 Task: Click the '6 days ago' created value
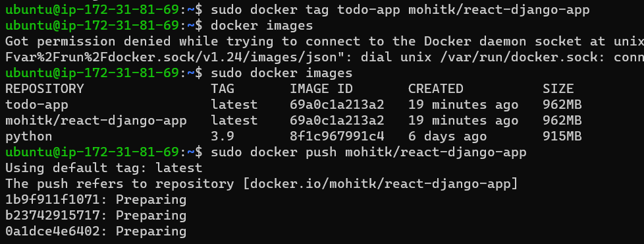(447, 137)
